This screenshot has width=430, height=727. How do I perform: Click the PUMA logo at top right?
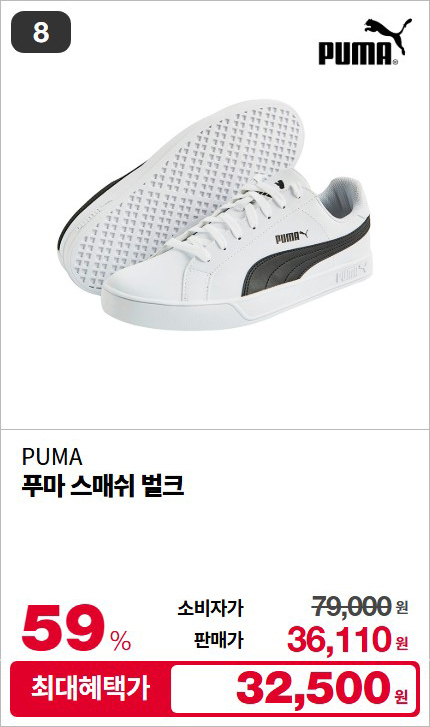tap(365, 42)
